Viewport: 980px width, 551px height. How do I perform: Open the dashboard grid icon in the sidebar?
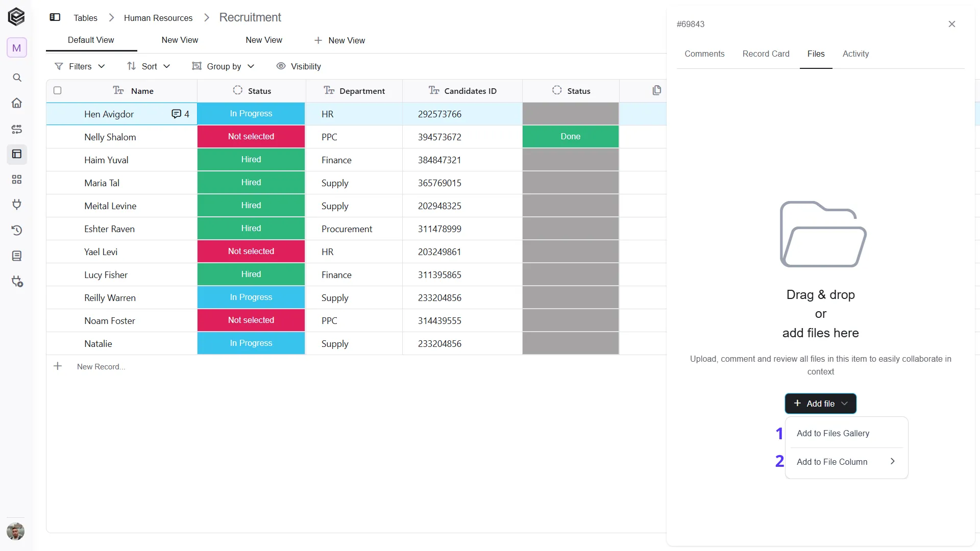tap(17, 180)
